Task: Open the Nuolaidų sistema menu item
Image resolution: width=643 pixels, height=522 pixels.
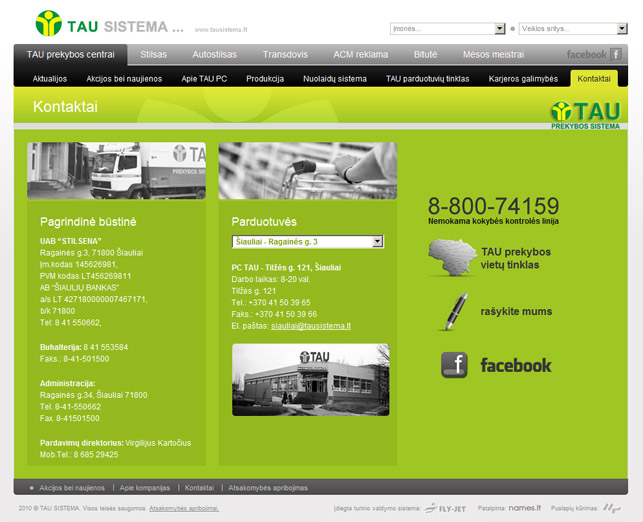Action: tap(335, 79)
